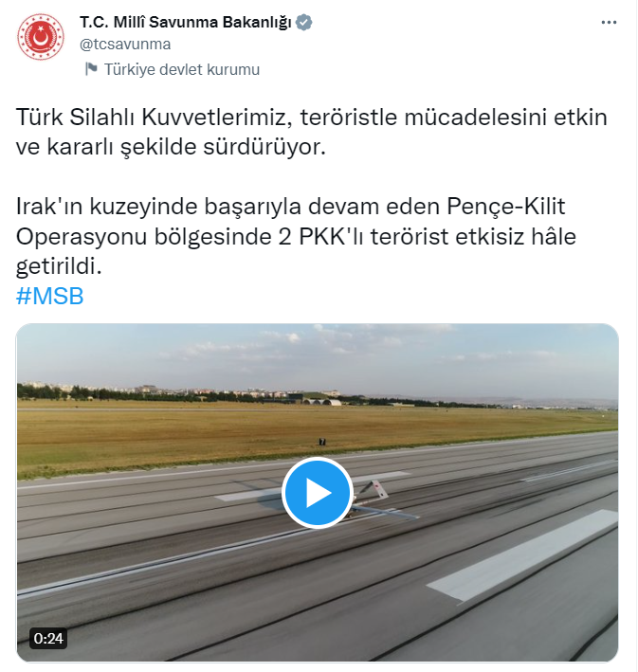Click the aircraft hangars in the video background
This screenshot has height=672, width=638.
click(321, 402)
